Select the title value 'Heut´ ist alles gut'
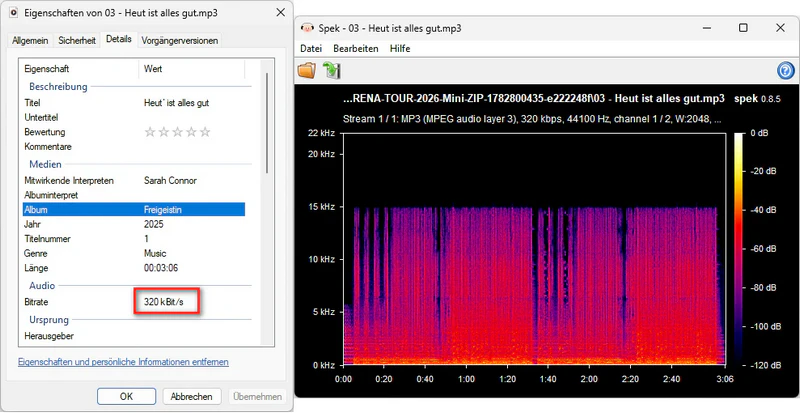800x413 pixels. click(x=177, y=103)
